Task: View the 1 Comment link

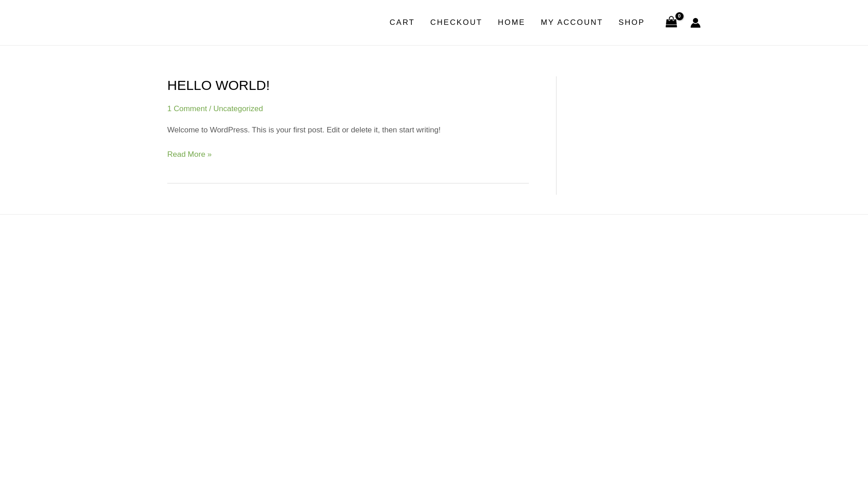Action: pos(187,109)
